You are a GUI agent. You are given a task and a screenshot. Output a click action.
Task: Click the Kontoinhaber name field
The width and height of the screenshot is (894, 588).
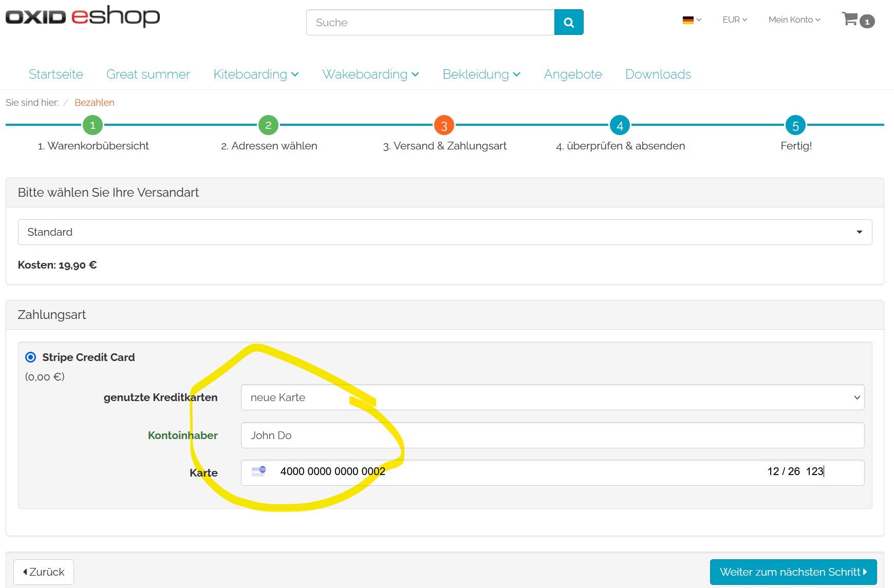pyautogui.click(x=552, y=435)
